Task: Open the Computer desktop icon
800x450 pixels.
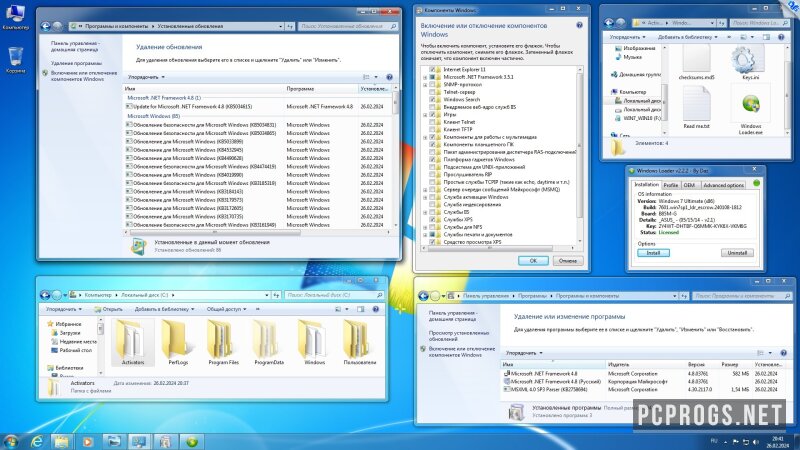Action: coord(15,17)
